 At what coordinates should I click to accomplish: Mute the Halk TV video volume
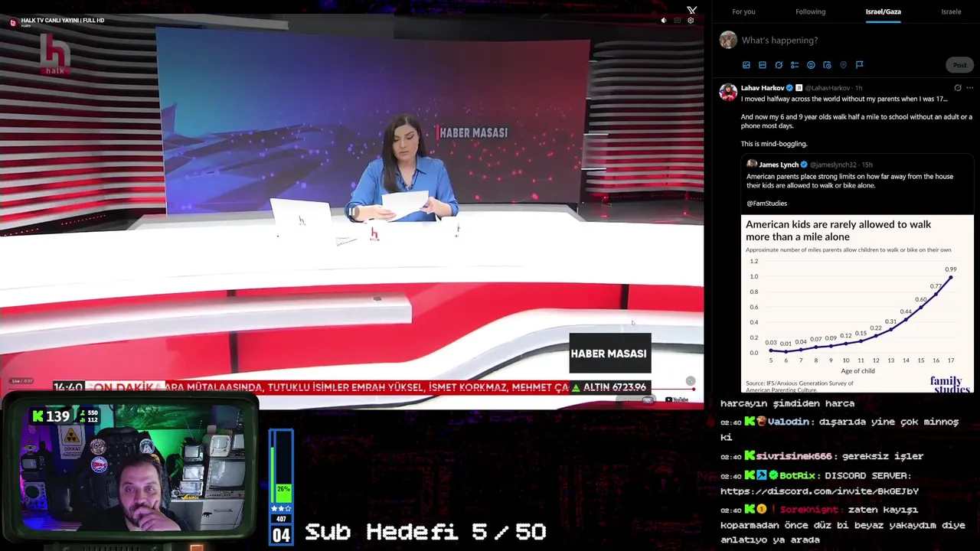pyautogui.click(x=664, y=21)
